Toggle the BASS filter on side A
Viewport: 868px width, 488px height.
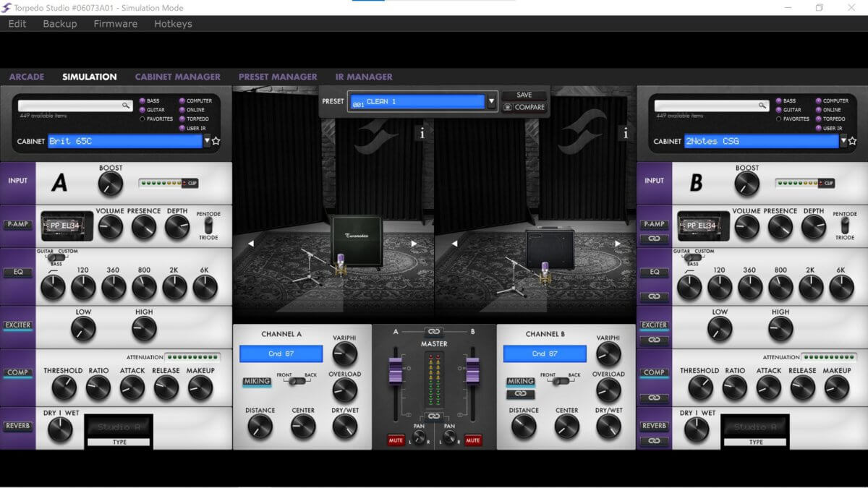pos(142,100)
